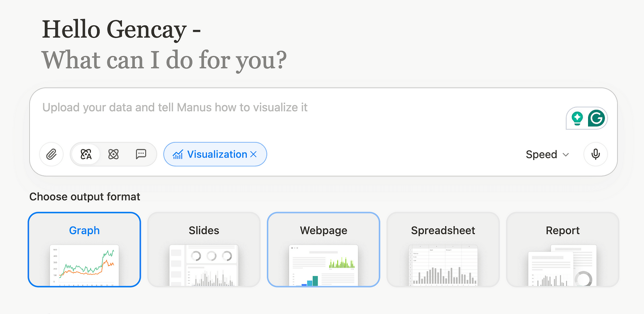Viewport: 644px width, 314px height.
Task: Switch to chat mode speech bubble icon
Action: pyautogui.click(x=141, y=154)
